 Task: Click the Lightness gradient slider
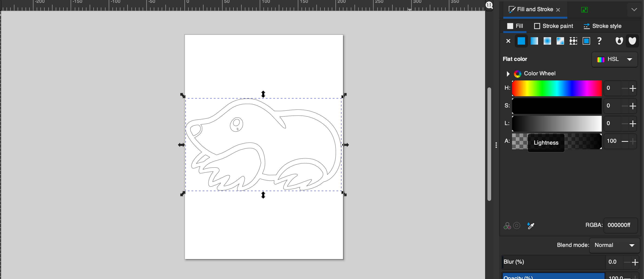tap(557, 123)
